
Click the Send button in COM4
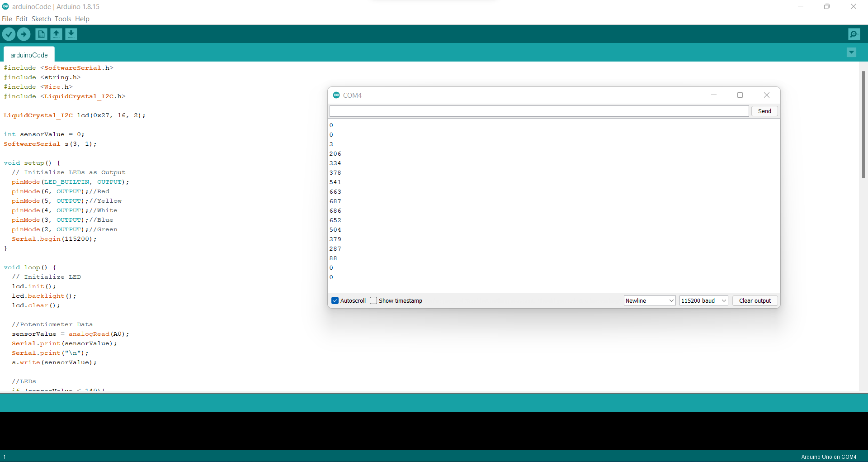coord(764,111)
